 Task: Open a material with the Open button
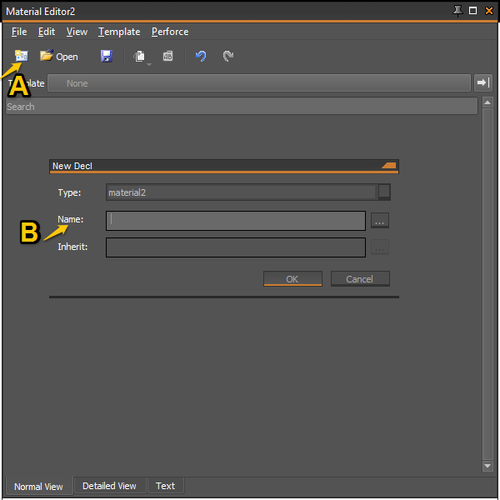tap(59, 56)
